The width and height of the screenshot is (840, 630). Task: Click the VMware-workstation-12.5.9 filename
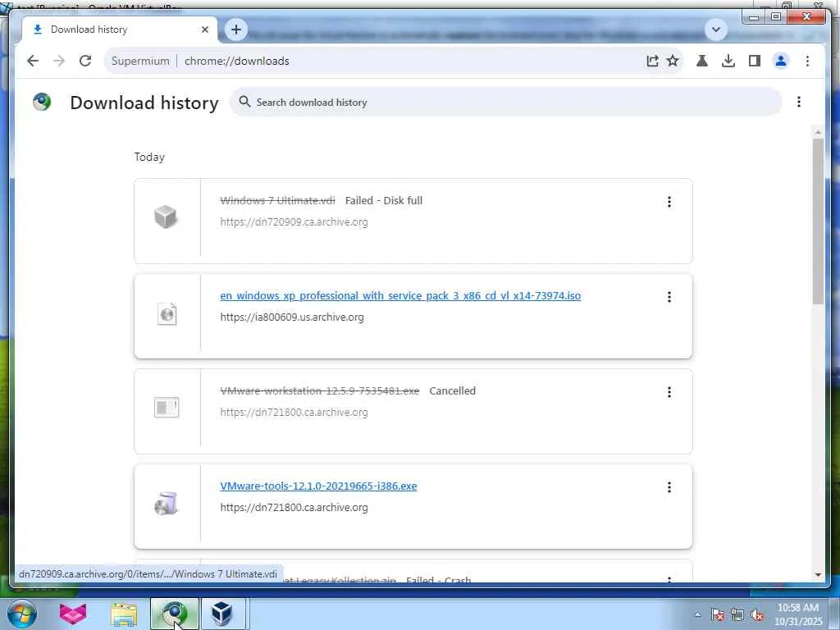(x=320, y=390)
